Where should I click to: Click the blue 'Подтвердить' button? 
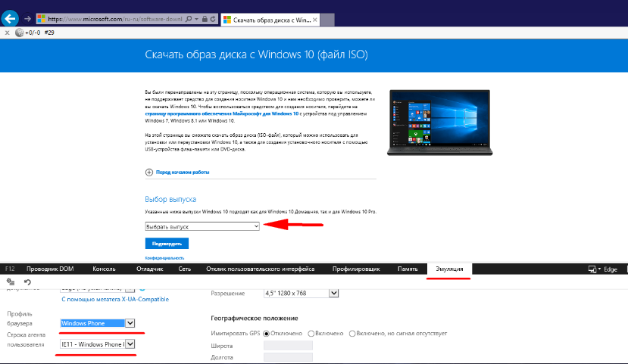[167, 243]
